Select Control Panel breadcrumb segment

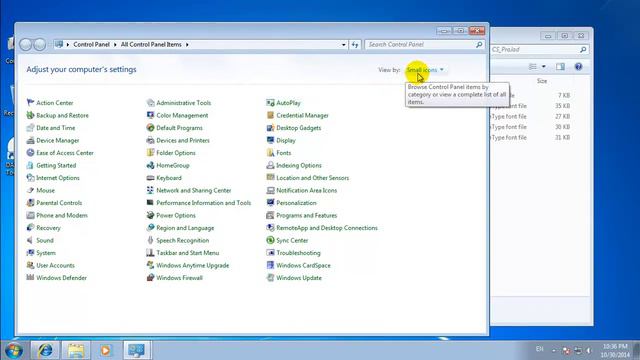pos(91,44)
